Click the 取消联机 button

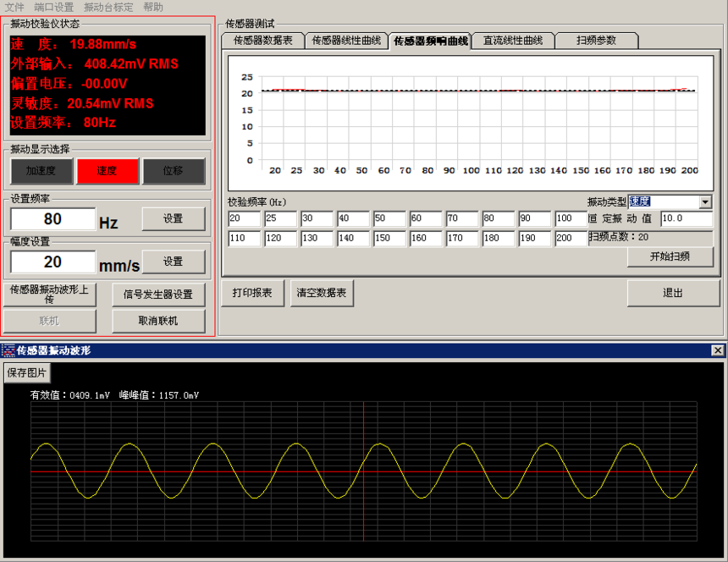158,321
